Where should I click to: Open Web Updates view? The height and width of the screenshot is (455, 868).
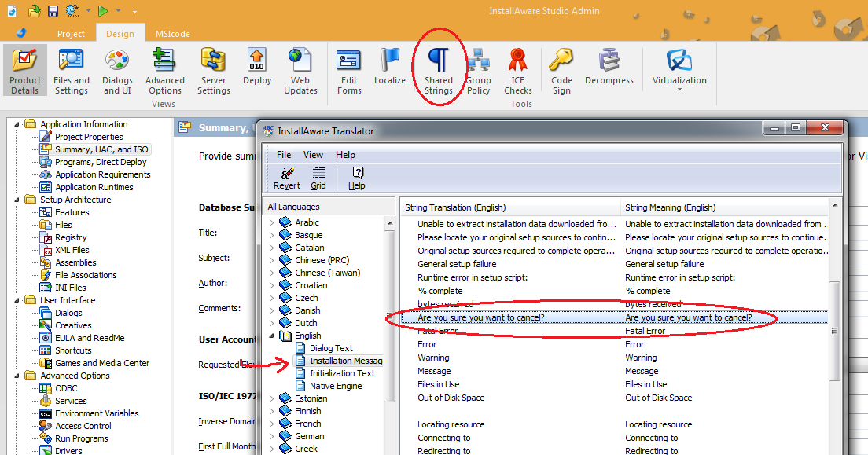tap(300, 72)
